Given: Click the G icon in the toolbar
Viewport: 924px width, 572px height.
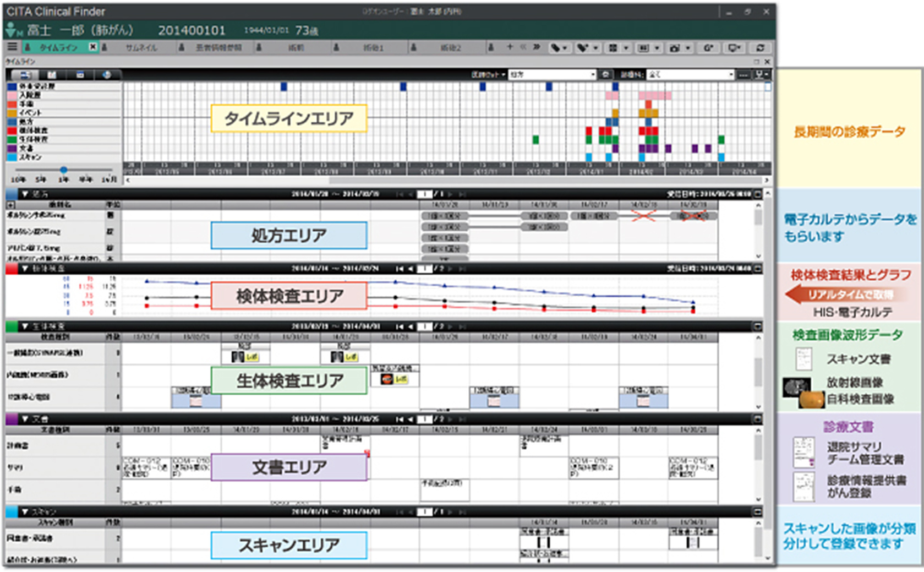Looking at the screenshot, I should tap(708, 48).
